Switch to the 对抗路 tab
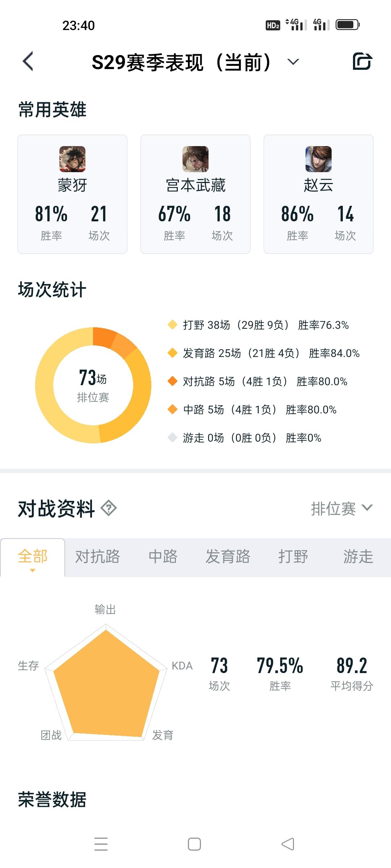The width and height of the screenshot is (391, 868). coord(97,557)
